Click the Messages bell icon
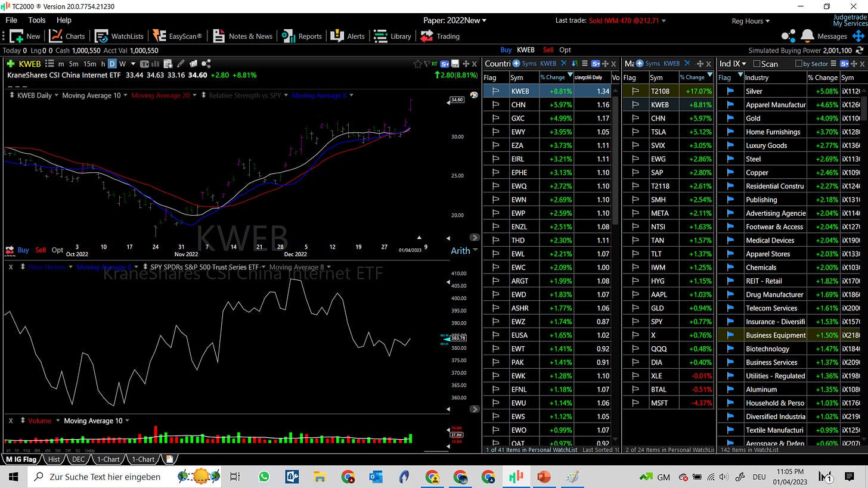Viewport: 868px width, 488px height. click(808, 36)
